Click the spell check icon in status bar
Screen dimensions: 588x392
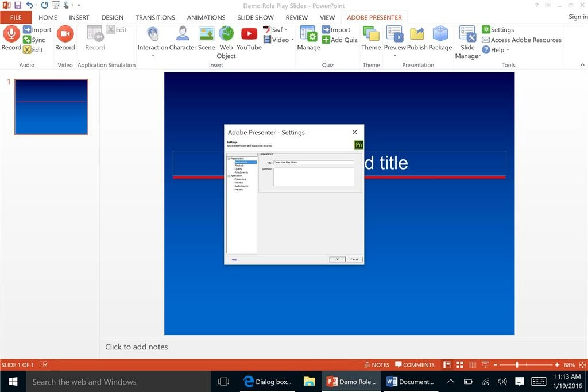pyautogui.click(x=44, y=364)
